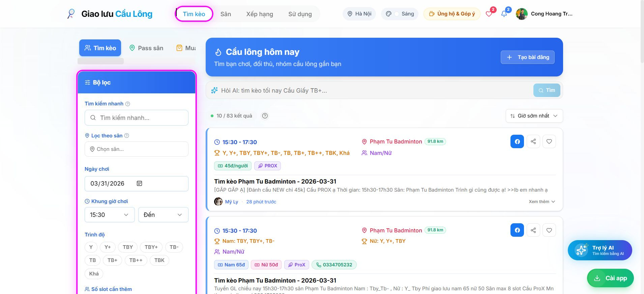Favorite the second Phạm Tu post

click(x=549, y=230)
